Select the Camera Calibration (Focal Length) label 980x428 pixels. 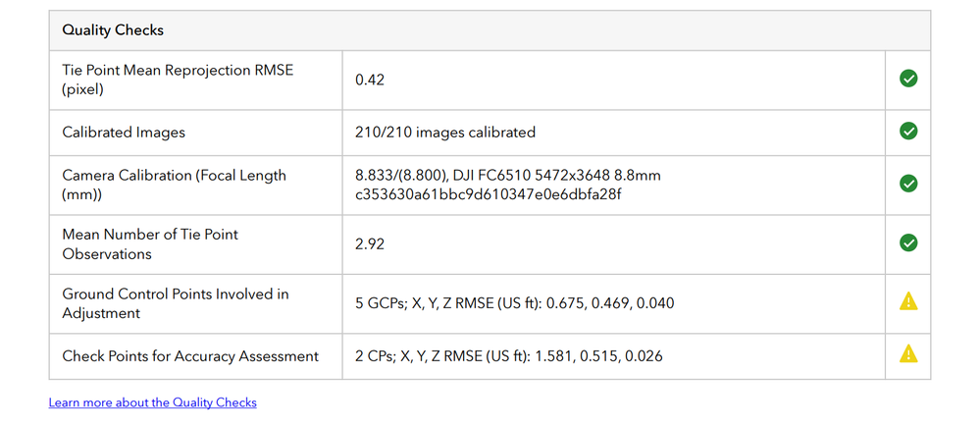coord(174,185)
